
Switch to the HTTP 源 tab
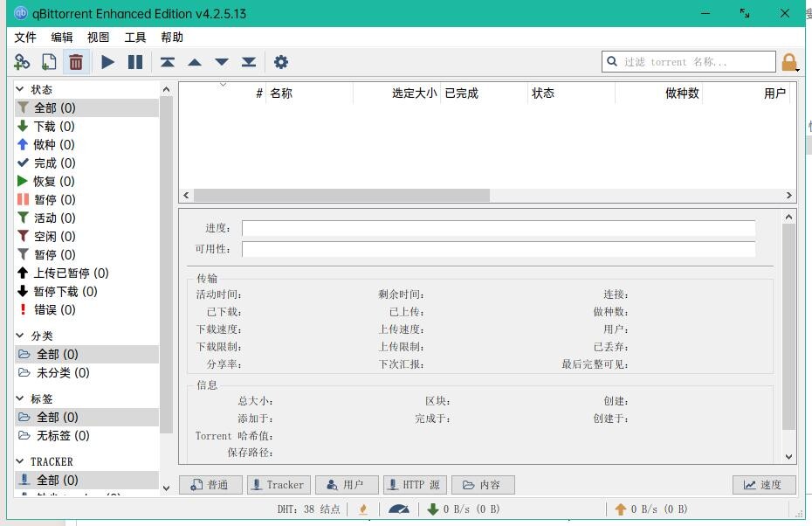(x=415, y=485)
